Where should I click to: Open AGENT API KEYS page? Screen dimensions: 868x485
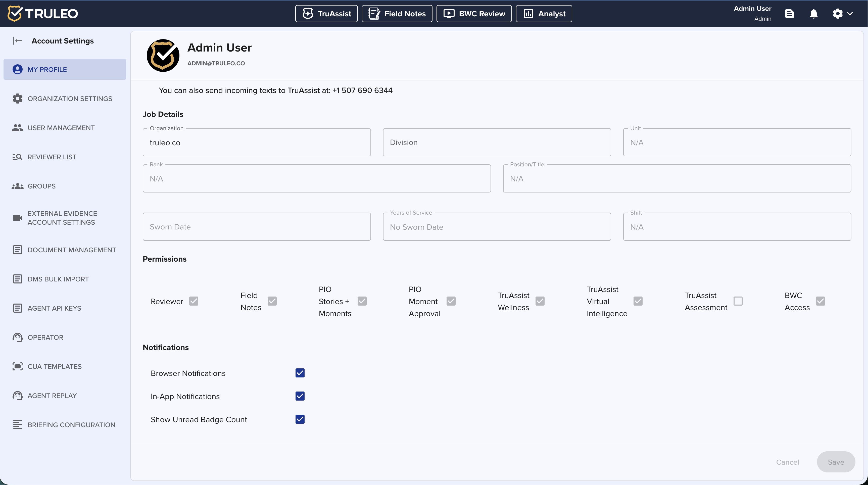pyautogui.click(x=65, y=308)
